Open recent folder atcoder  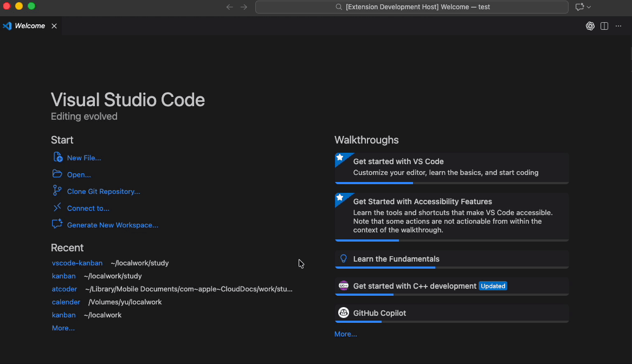coord(65,289)
